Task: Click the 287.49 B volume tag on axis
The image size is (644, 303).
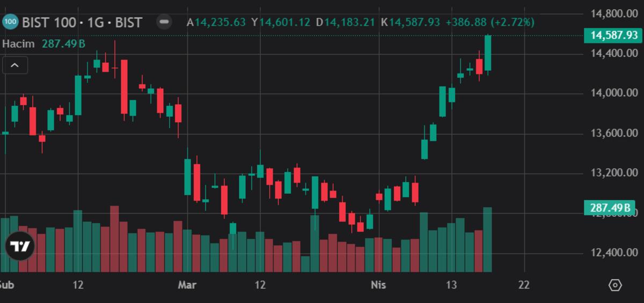Action: pyautogui.click(x=609, y=208)
